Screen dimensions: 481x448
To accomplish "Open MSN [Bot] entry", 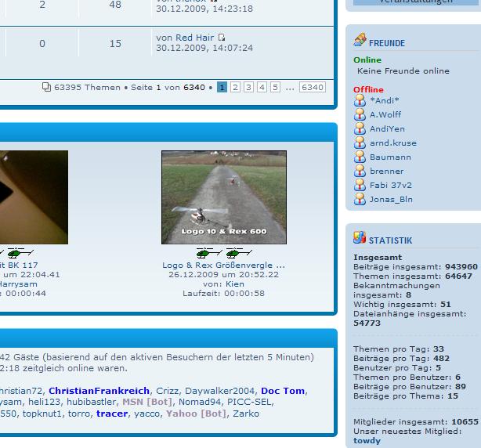I will pyautogui.click(x=147, y=402).
